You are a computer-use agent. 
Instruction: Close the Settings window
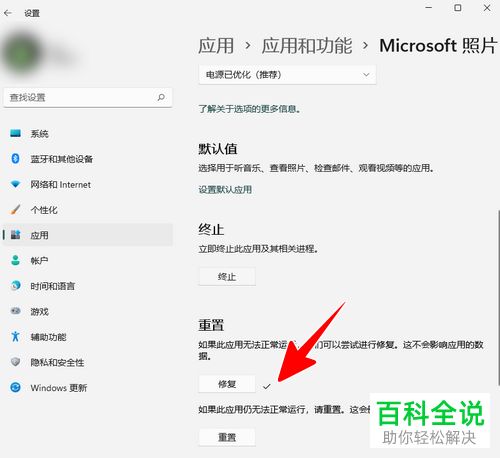coord(487,8)
